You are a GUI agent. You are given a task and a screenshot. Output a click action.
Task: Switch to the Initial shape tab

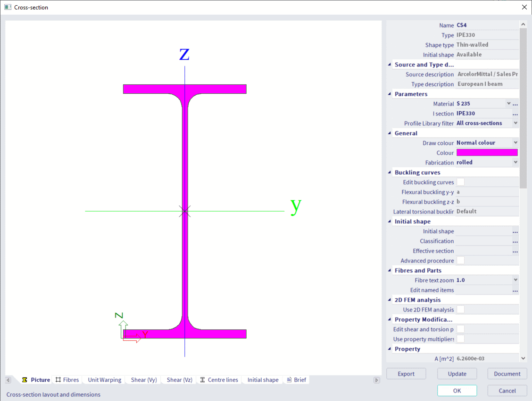pos(262,379)
